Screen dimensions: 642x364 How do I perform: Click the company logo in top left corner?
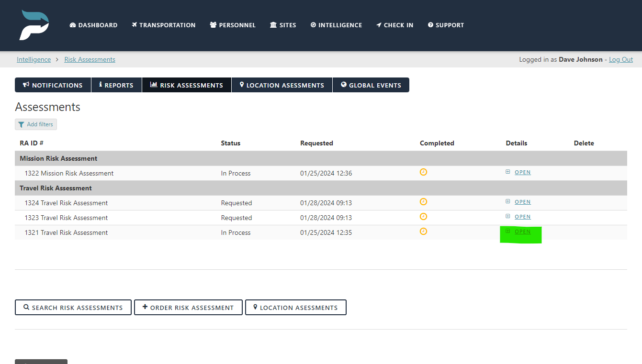(34, 24)
